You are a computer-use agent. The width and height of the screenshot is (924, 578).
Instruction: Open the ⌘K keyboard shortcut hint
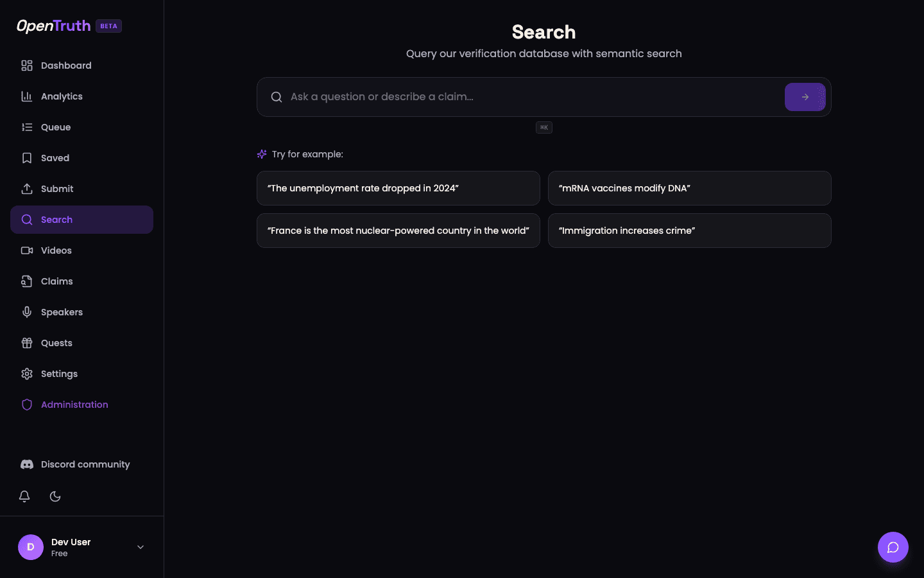click(543, 127)
